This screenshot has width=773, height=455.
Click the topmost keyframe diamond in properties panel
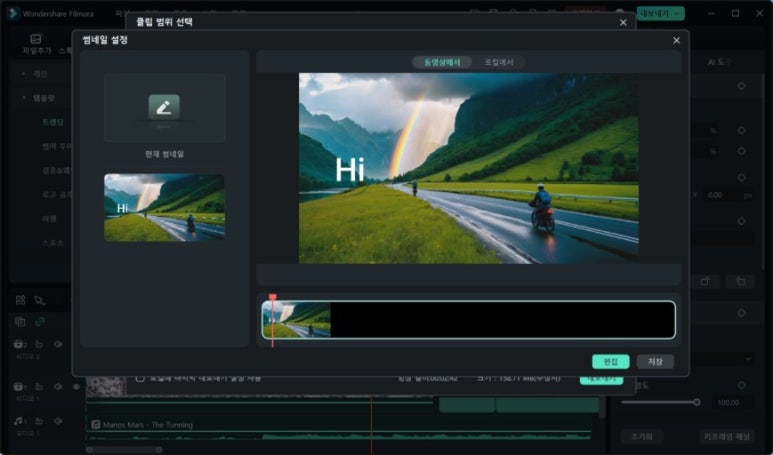pos(741,86)
